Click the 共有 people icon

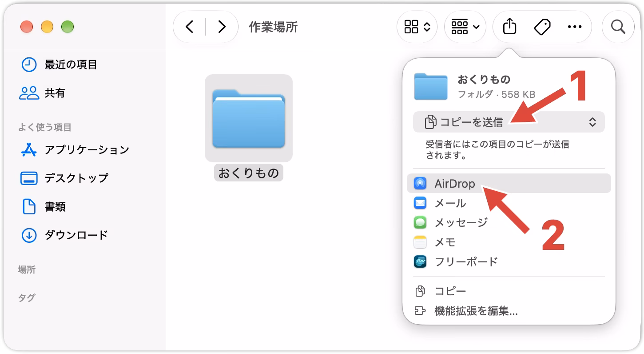tap(29, 93)
